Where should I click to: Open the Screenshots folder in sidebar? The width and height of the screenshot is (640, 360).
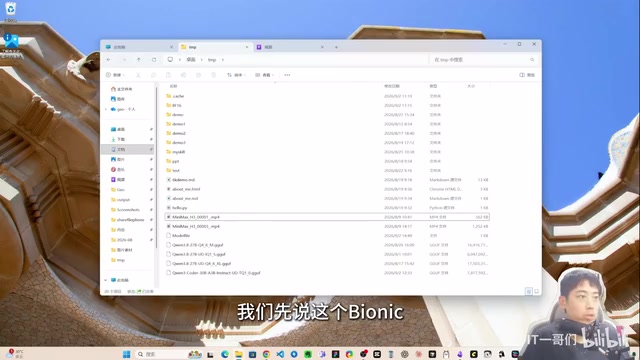point(125,210)
